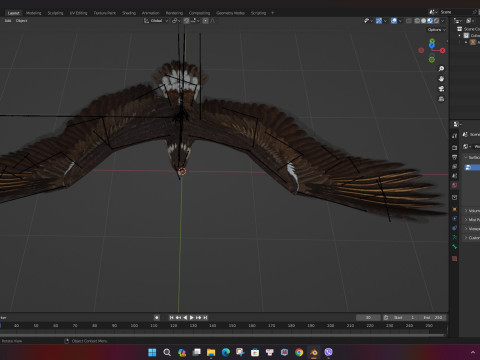Open the View Layer properties tab icon
The height and width of the screenshot is (360, 480).
click(x=454, y=166)
